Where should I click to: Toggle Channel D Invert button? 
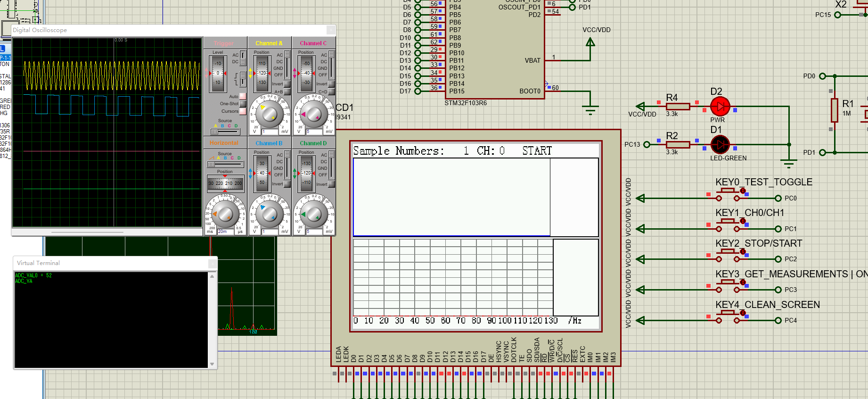coord(331,184)
